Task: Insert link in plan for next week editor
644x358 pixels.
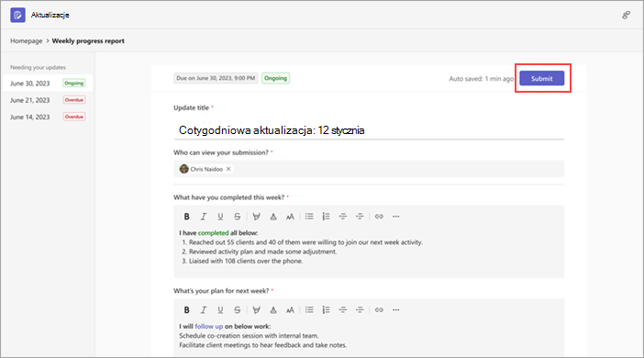Action: 379,310
